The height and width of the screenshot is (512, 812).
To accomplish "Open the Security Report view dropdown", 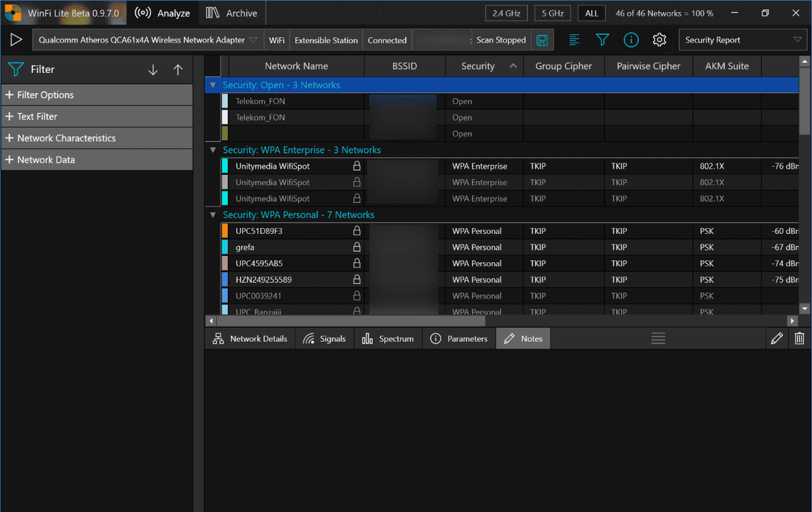I will (743, 40).
